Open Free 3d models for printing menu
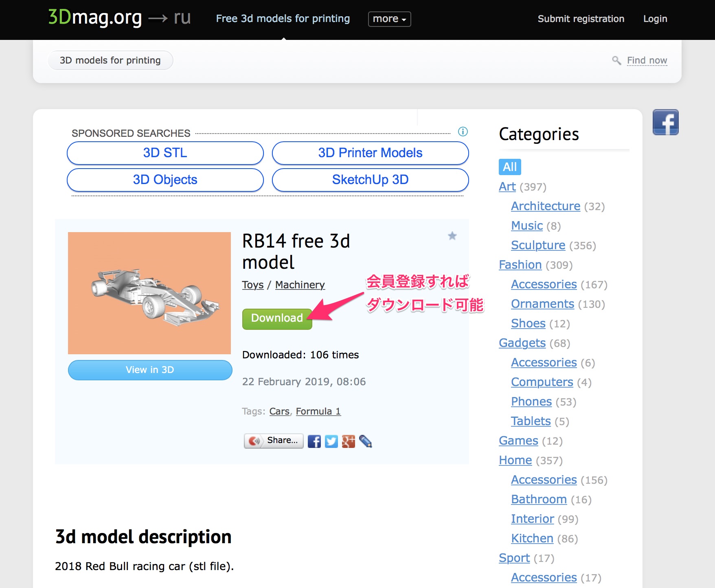This screenshot has height=588, width=715. click(x=283, y=19)
